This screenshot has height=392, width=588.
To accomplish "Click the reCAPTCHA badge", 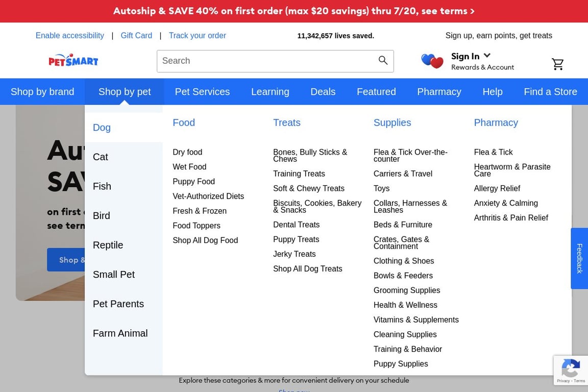I will (x=571, y=370).
